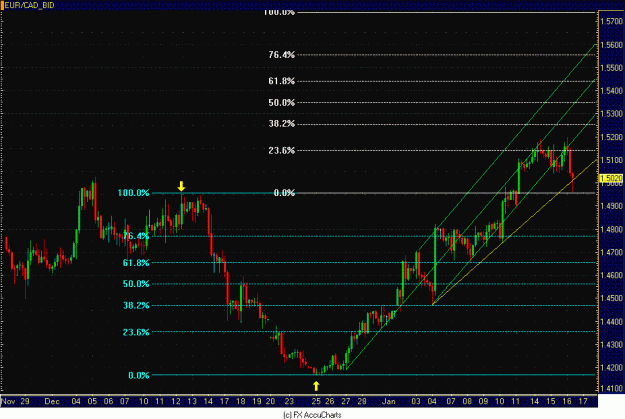Viewport: 625px width, 419px height.
Task: Click the white 0.0% Fibonacci label
Action: [x=284, y=193]
